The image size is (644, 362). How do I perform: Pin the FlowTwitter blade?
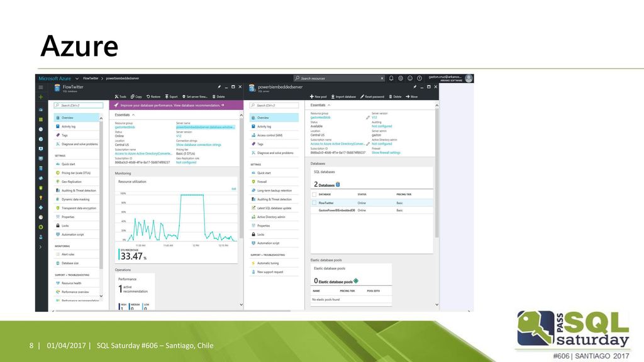(219, 87)
